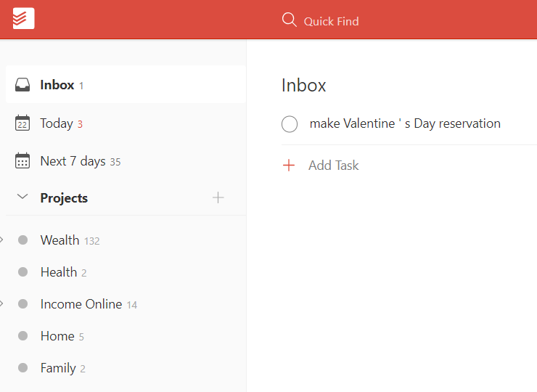Viewport: 537px width, 392px height.
Task: Click the red plus icon beside Add Task
Action: tap(289, 166)
